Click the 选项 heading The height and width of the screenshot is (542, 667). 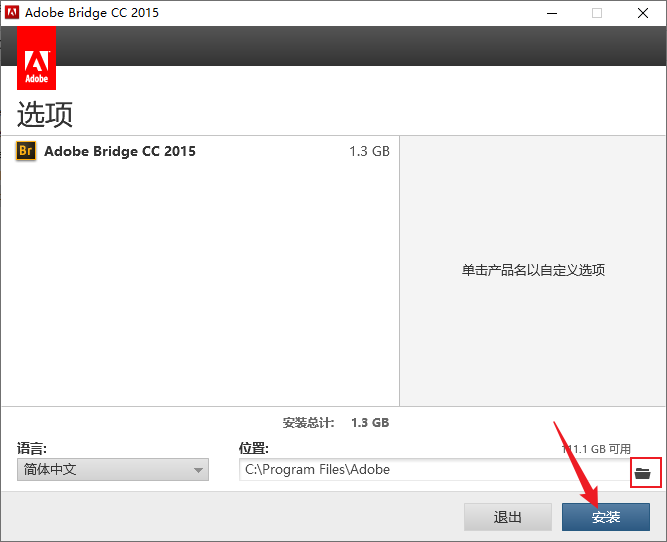tap(45, 114)
